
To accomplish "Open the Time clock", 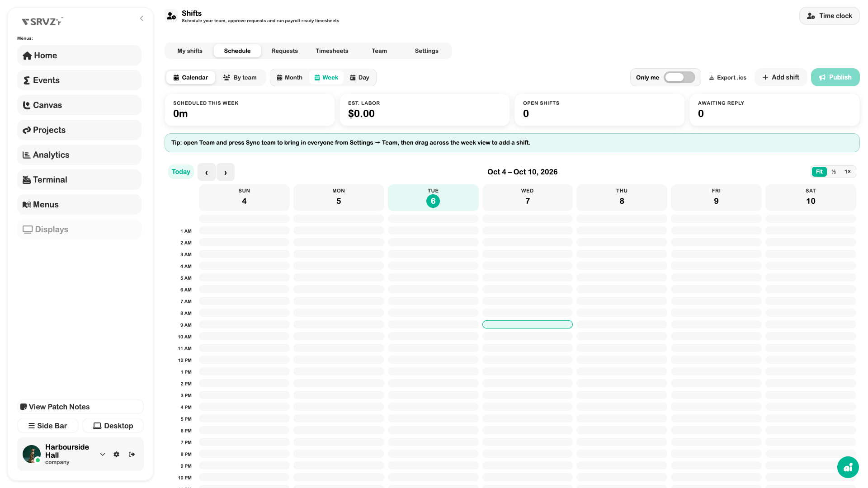I will [830, 16].
